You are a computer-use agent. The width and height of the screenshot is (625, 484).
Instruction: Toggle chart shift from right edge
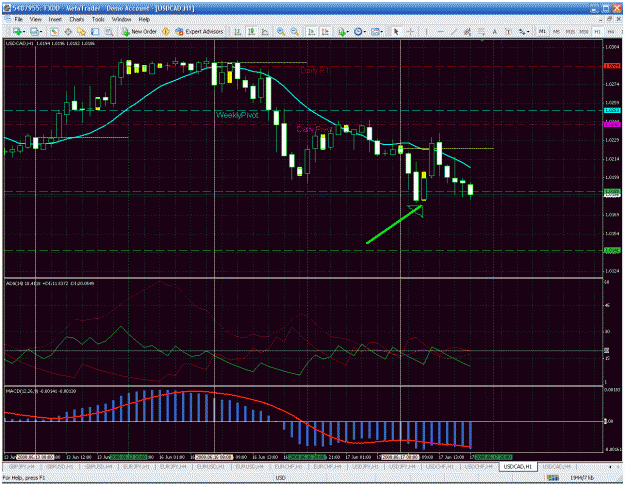[x=325, y=31]
